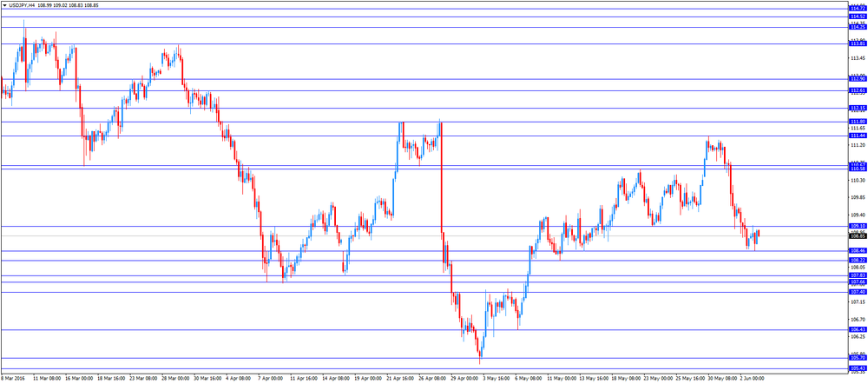
Task: Select the 109.10 price level label
Action: (x=858, y=226)
